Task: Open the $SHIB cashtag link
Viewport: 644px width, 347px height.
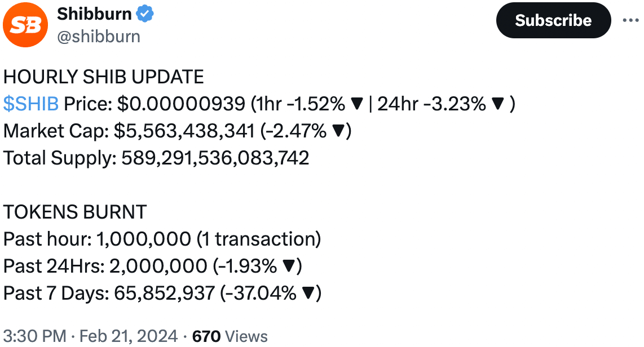Action: coord(31,104)
